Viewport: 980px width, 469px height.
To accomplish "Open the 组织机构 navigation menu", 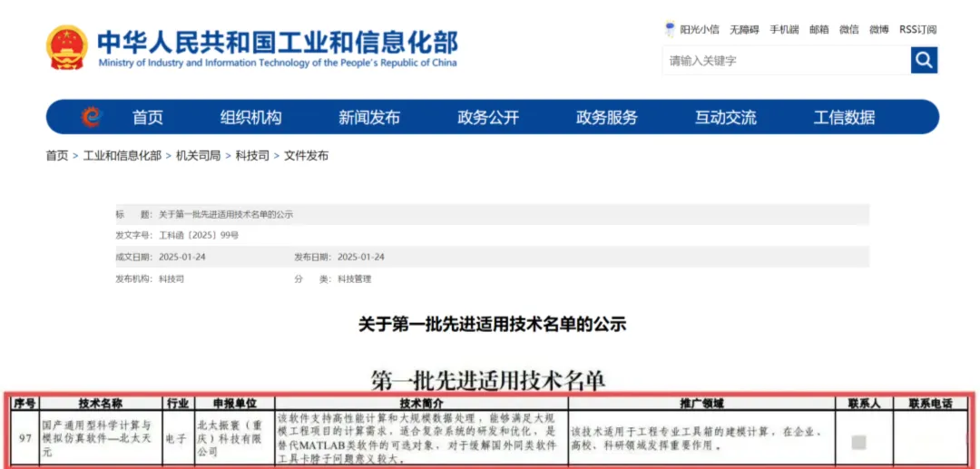I will pos(250,117).
